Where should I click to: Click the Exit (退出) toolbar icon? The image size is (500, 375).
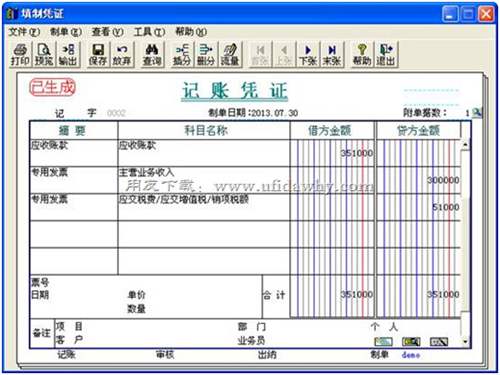tap(386, 55)
